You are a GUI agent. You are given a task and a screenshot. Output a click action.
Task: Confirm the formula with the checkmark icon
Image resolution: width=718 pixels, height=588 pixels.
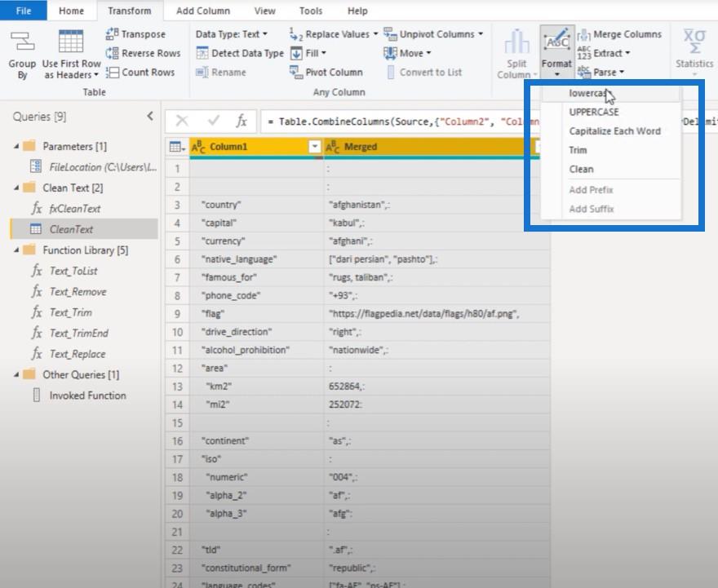coord(214,121)
